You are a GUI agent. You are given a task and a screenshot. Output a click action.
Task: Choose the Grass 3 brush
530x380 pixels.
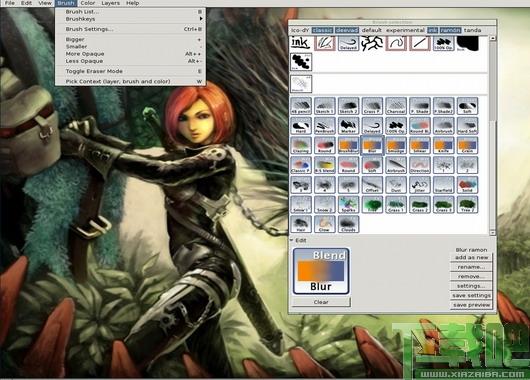443,204
